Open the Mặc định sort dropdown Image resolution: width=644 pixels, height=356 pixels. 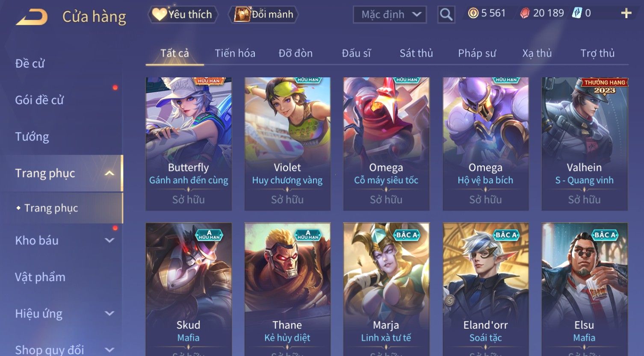pyautogui.click(x=390, y=15)
